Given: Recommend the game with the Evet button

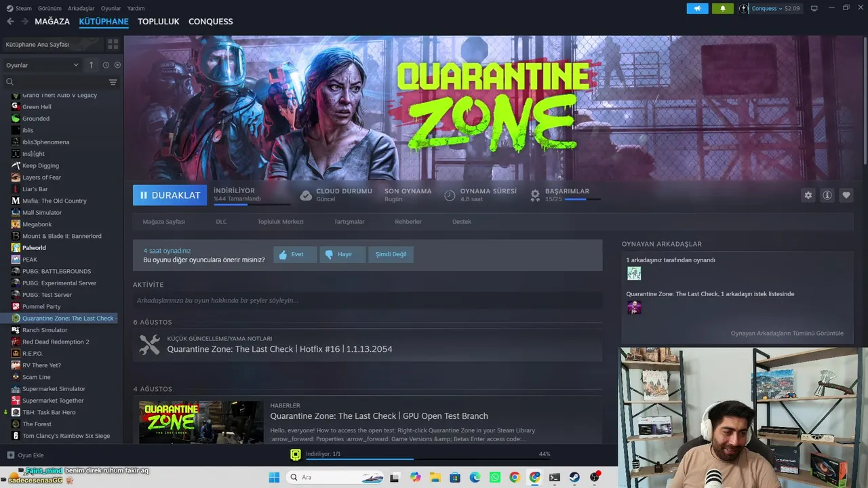Looking at the screenshot, I should click(295, 254).
